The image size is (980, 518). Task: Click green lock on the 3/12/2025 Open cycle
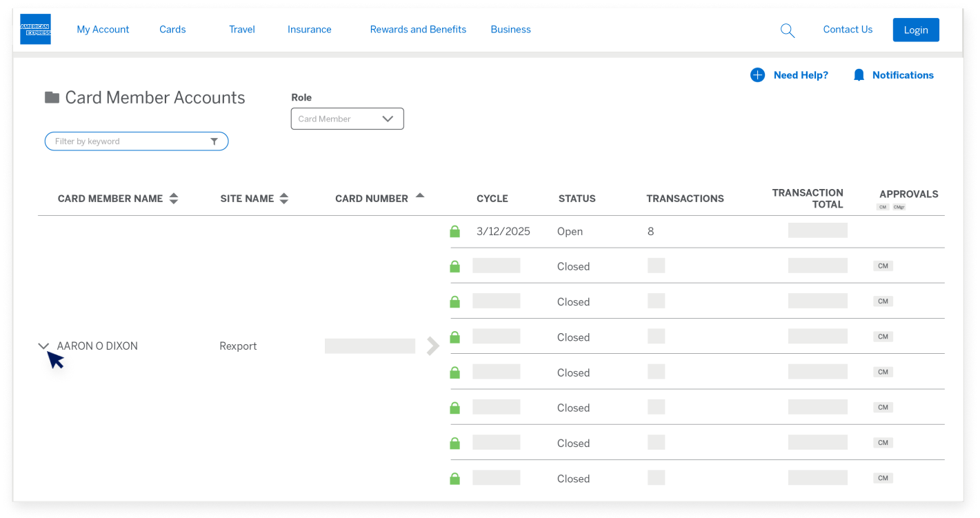point(454,232)
